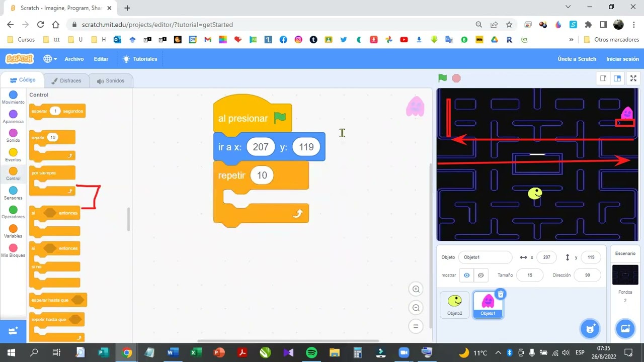Show the sprite with eye icon
The image size is (644, 362).
pyautogui.click(x=467, y=275)
